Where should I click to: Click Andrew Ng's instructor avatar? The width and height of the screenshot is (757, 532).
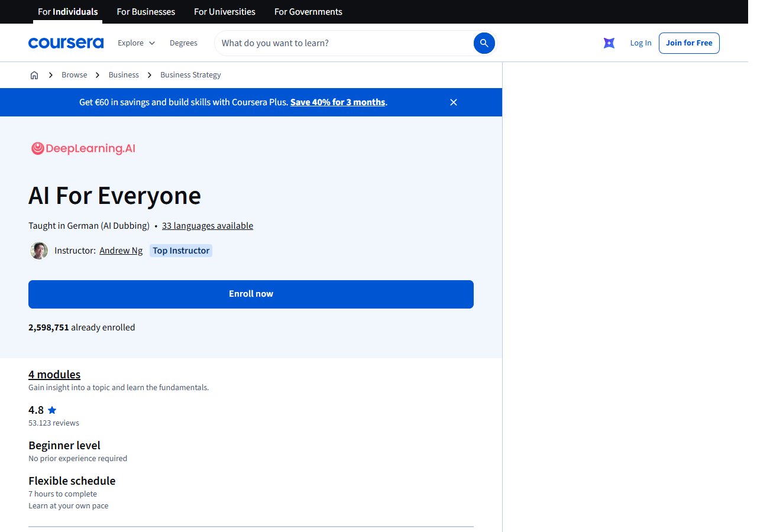[x=39, y=251]
